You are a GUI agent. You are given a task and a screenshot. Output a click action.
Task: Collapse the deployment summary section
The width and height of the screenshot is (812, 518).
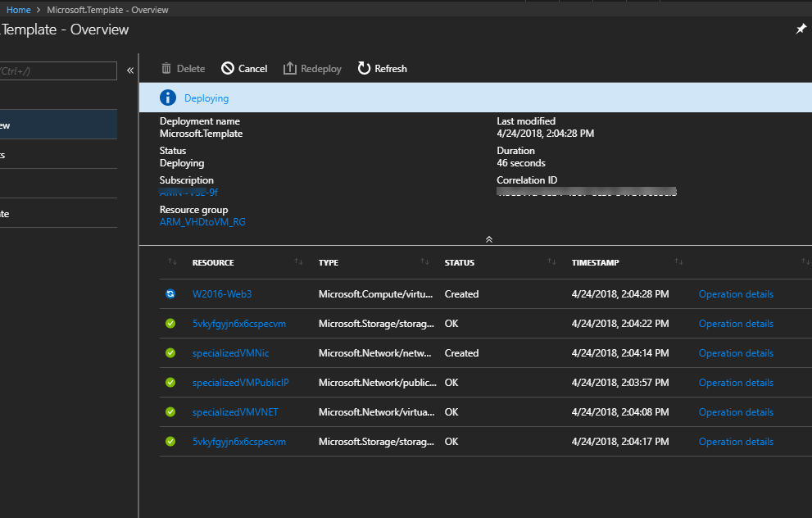pos(489,239)
